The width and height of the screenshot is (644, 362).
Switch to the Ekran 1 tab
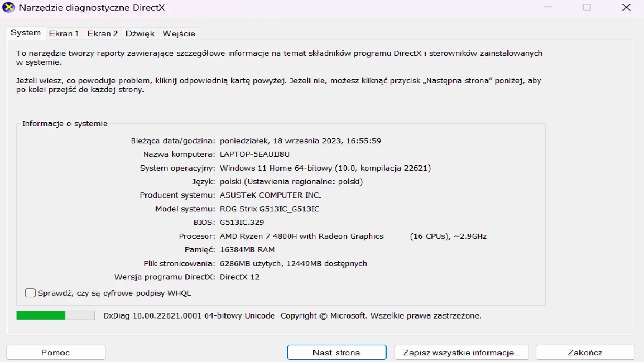point(64,33)
